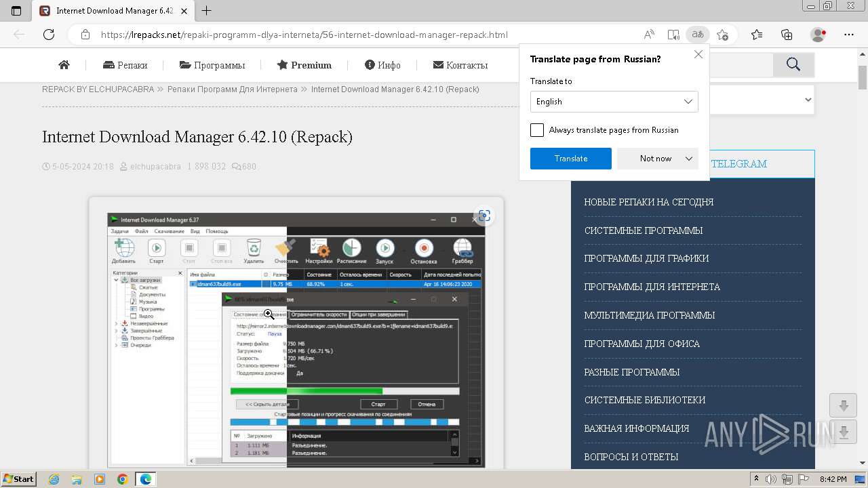Switch to Microsoft Edge on taskbar
The width and height of the screenshot is (868, 488).
coord(146,479)
